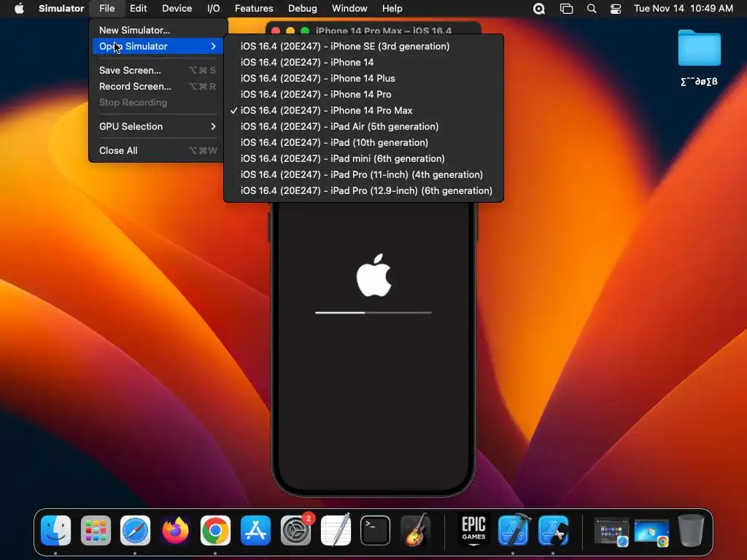
Task: Click the circular Q menu bar icon
Action: (539, 9)
